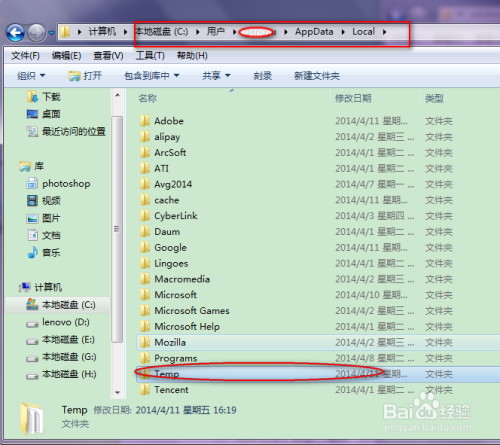
Task: Click the 文档 library icon
Action: pyautogui.click(x=32, y=235)
